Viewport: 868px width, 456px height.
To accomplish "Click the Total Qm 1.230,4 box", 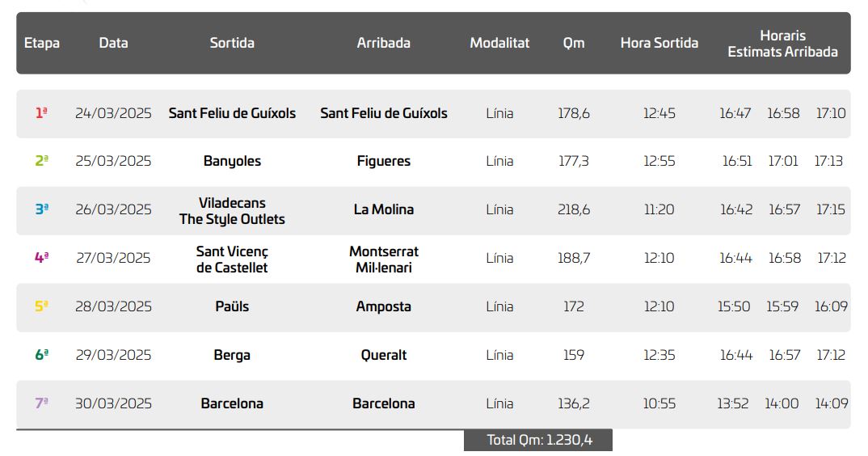I will [x=538, y=440].
